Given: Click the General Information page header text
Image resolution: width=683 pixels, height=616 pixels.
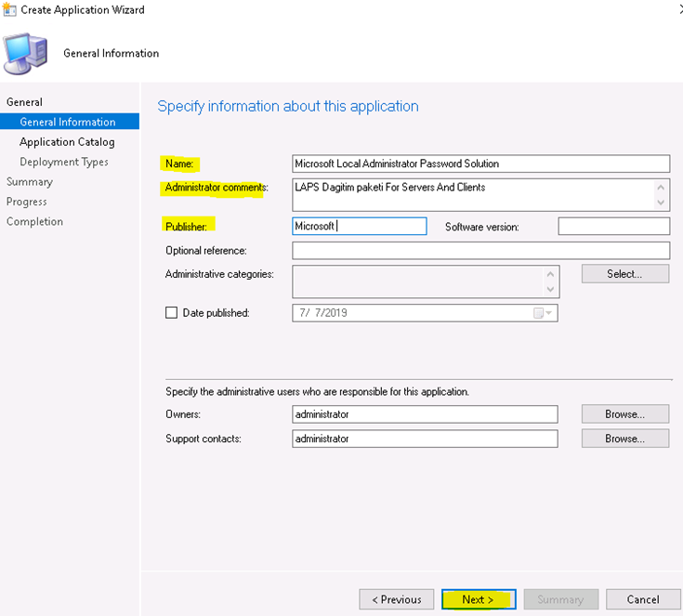Looking at the screenshot, I should point(112,53).
